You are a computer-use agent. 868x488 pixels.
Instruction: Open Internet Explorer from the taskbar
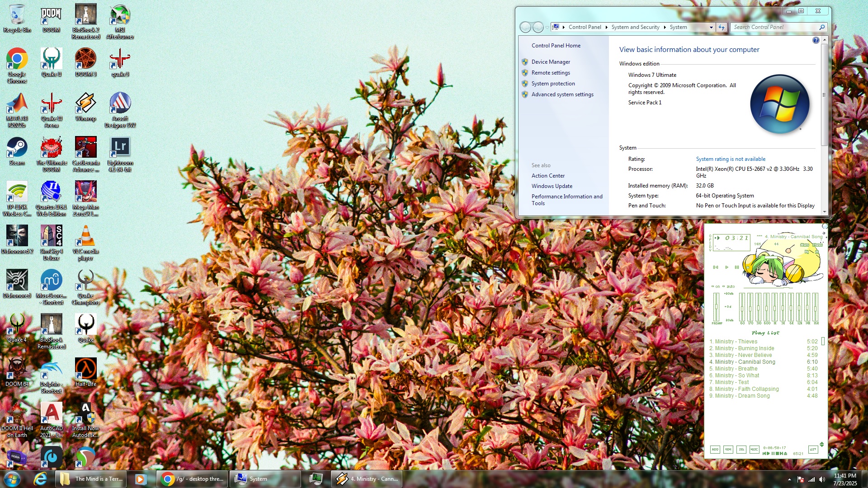41,479
